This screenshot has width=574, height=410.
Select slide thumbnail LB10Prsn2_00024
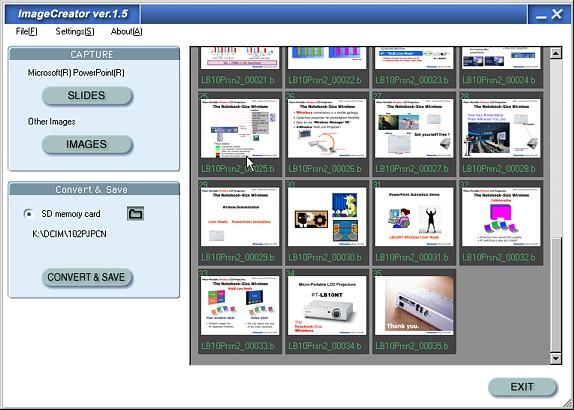(x=501, y=58)
